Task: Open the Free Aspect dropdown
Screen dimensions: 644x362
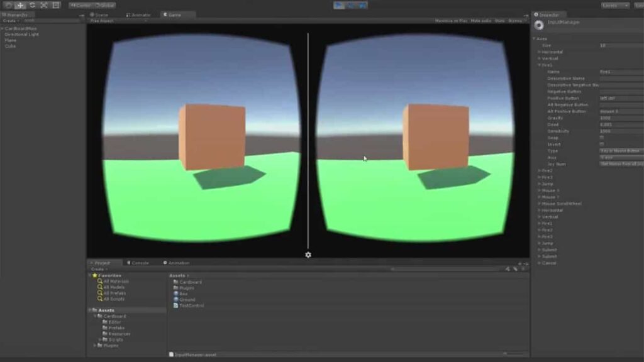Action: click(x=117, y=21)
